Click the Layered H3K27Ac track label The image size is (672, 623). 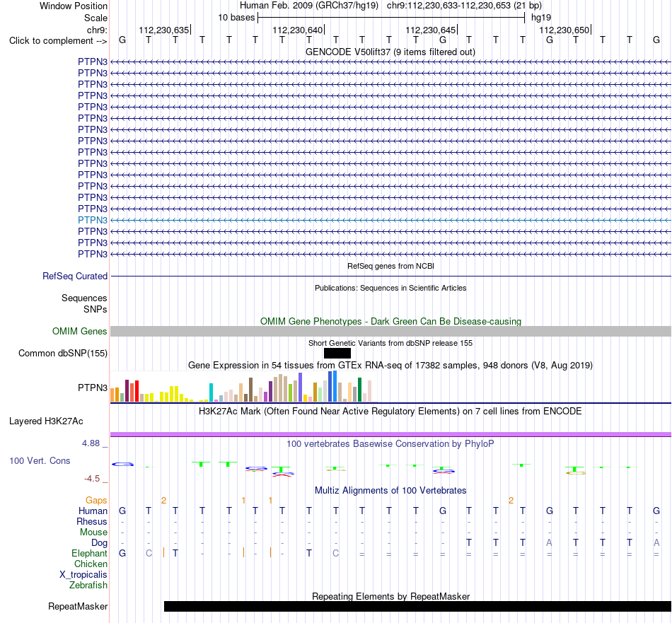46,421
